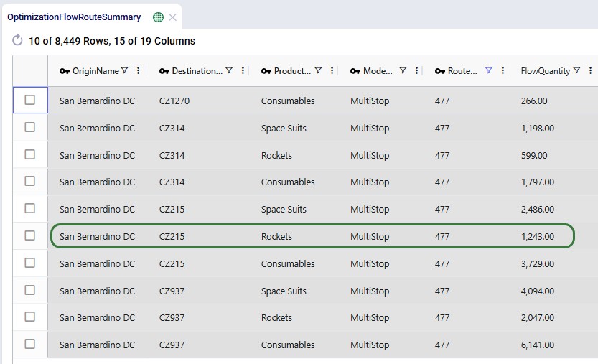Sort by OriginName column header
This screenshot has height=364, width=598.
95,71
